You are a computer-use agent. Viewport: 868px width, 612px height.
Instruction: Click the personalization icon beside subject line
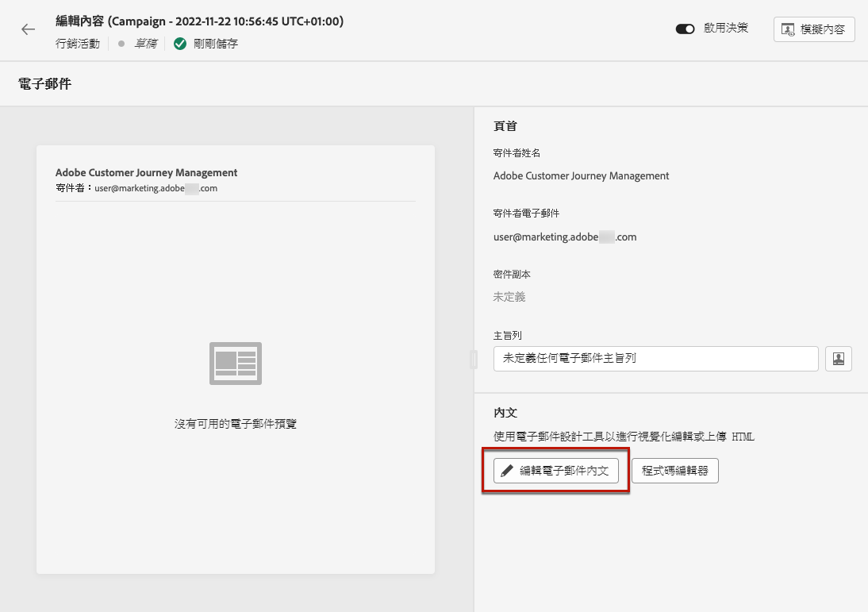click(838, 358)
